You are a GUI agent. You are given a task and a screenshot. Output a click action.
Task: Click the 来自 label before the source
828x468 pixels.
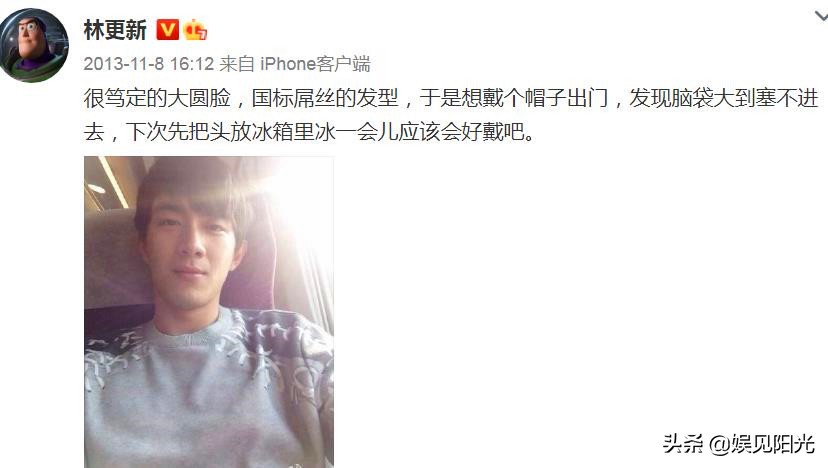[237, 64]
